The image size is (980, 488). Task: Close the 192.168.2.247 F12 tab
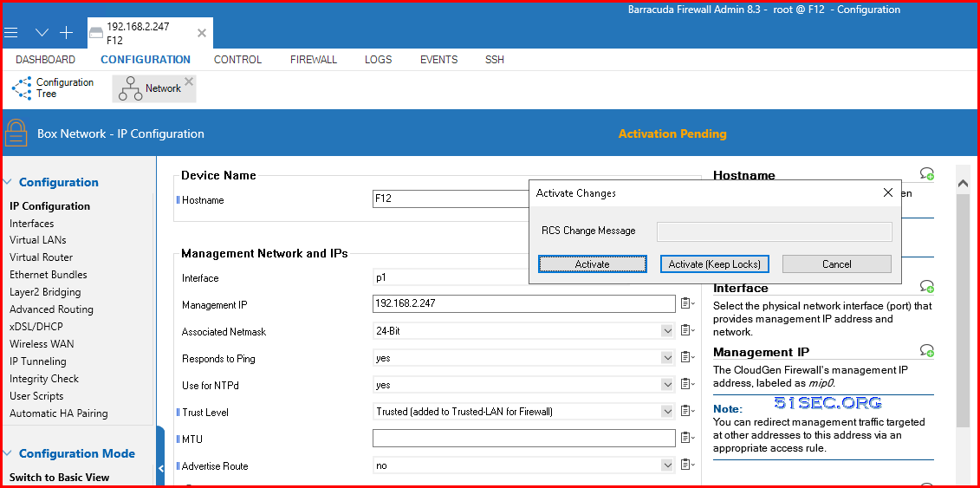[x=202, y=33]
